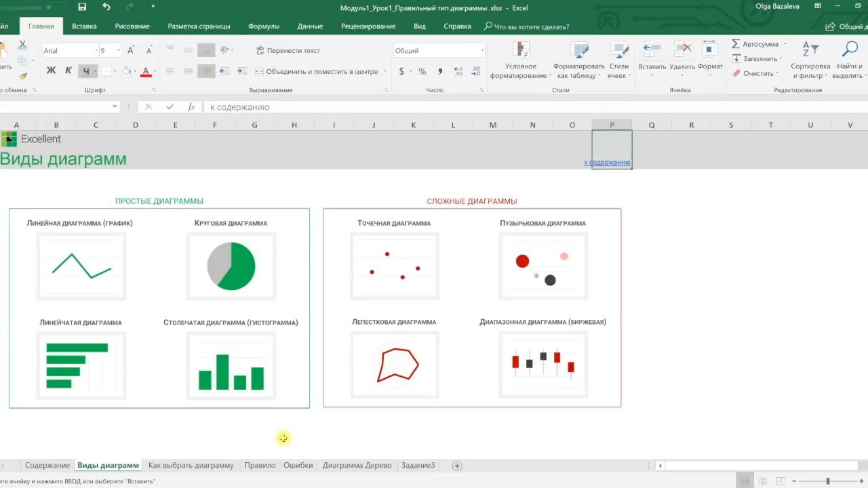The height and width of the screenshot is (488, 868).
Task: Switch to the Ошибки sheet tab
Action: coord(298,466)
